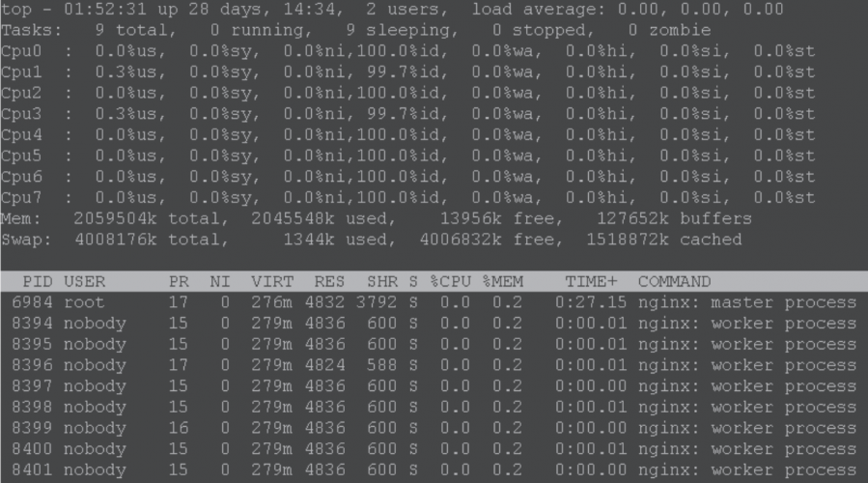This screenshot has width=868, height=483.
Task: Click the %CPU column header
Action: click(450, 282)
